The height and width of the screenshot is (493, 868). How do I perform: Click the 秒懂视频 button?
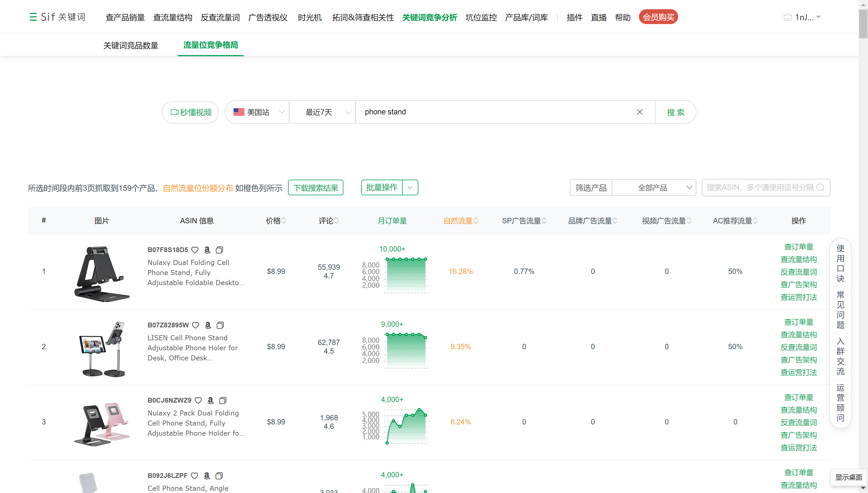tap(190, 112)
